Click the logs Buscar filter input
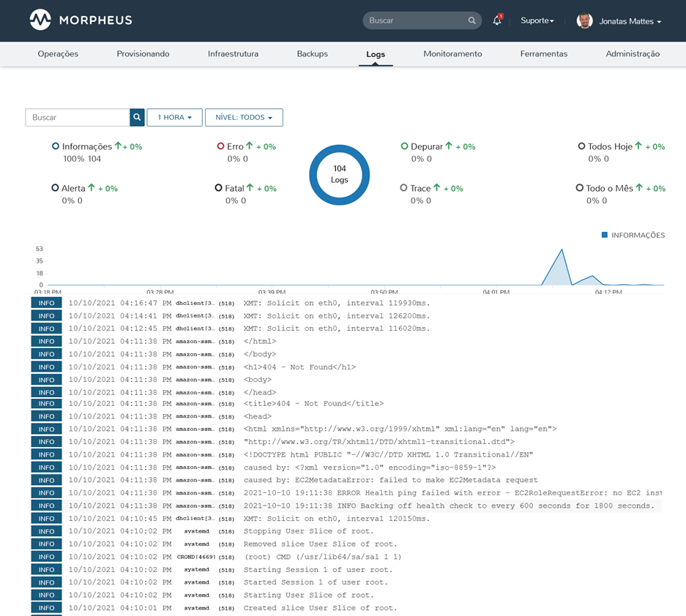This screenshot has width=686, height=616. click(78, 117)
